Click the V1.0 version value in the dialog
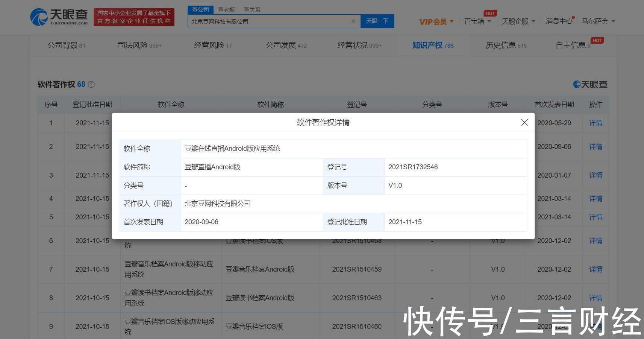The height and width of the screenshot is (339, 644). coord(395,185)
